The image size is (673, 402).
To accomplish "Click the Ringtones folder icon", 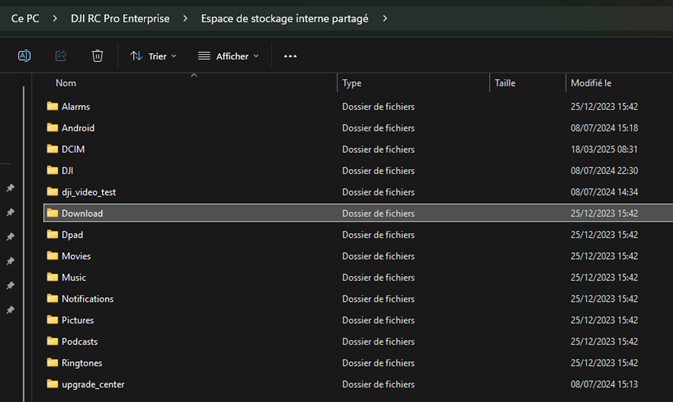I will click(x=53, y=363).
